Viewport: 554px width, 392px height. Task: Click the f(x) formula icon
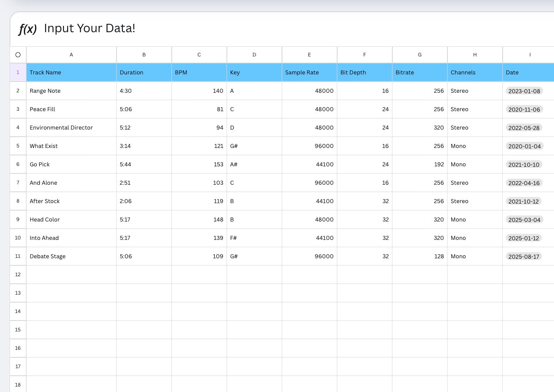[28, 29]
